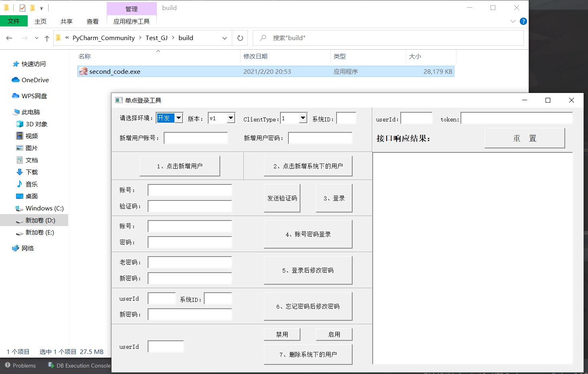Open OneDrive from the sidebar icon

pyautogui.click(x=16, y=80)
